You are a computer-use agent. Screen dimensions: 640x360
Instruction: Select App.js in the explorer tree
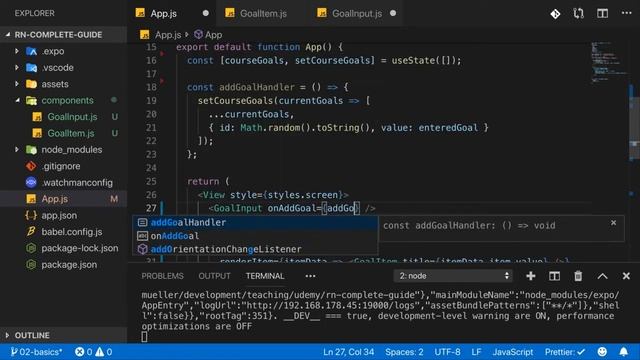click(x=64, y=199)
